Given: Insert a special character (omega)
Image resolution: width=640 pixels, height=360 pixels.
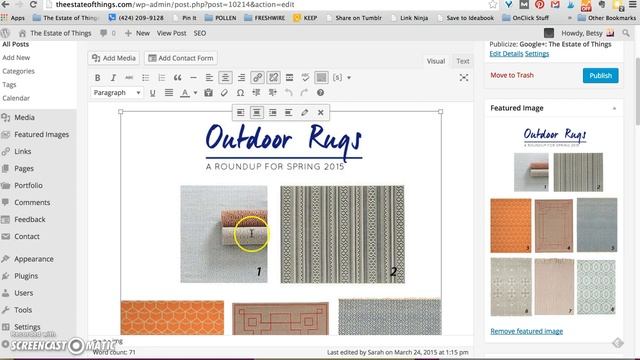Looking at the screenshot, I should (240, 93).
